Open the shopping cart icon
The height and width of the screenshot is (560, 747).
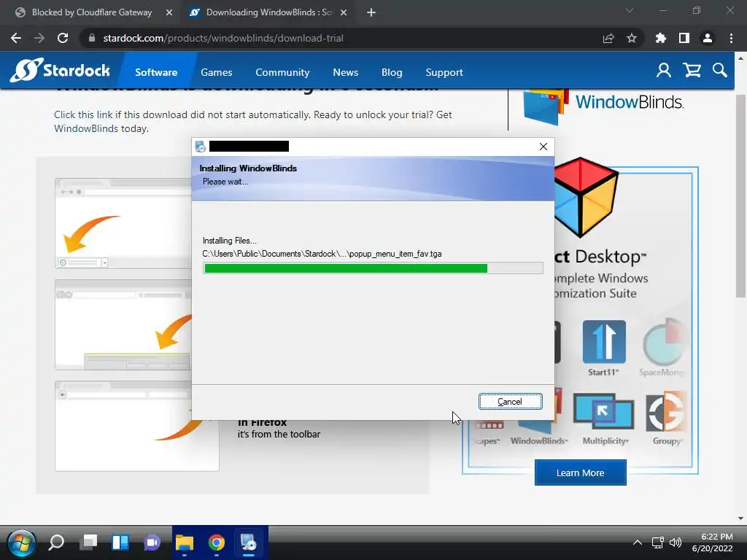pos(692,71)
